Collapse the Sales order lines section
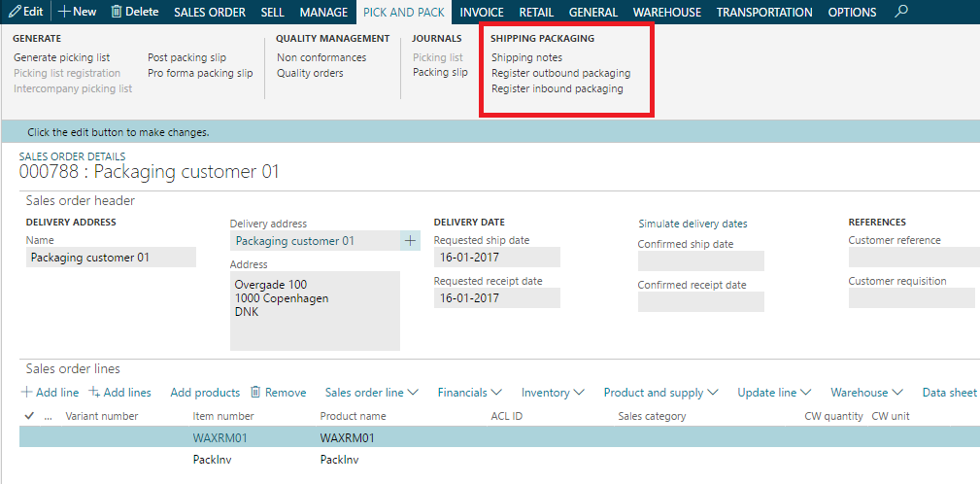The image size is (980, 484). click(x=73, y=369)
